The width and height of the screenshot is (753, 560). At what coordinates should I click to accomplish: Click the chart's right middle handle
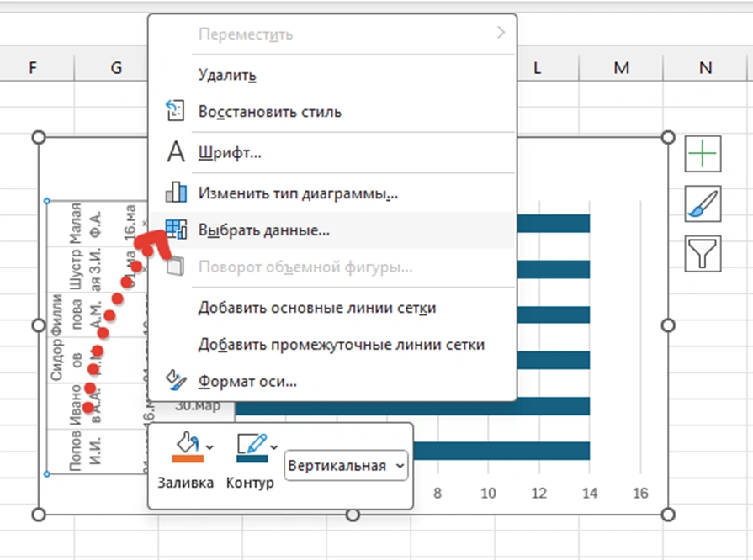[x=668, y=326]
